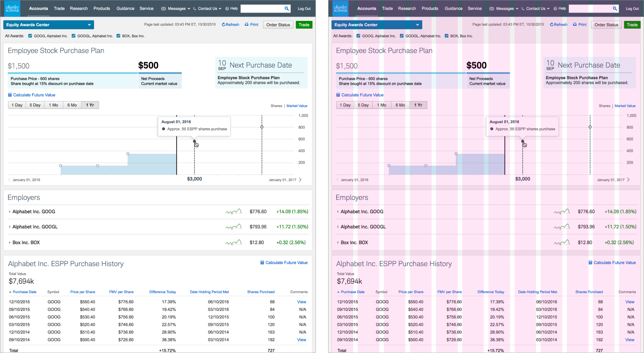Click the green Trade button in the left mockup
Image resolution: width=644 pixels, height=353 pixels.
click(304, 25)
